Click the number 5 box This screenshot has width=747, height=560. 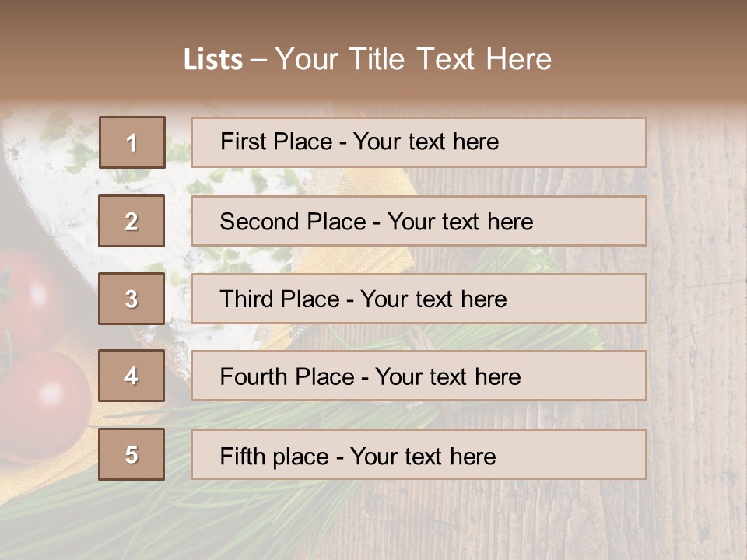tap(132, 454)
